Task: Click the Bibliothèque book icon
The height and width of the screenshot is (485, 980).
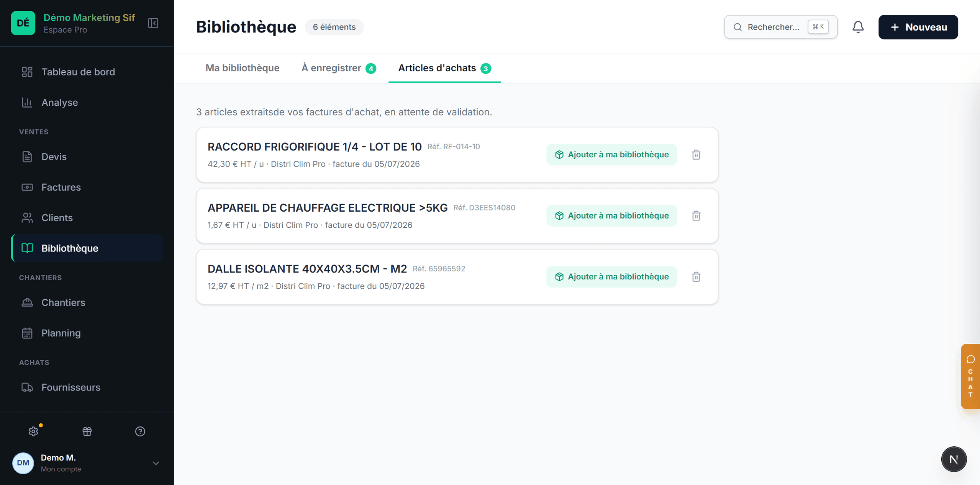Action: click(27, 248)
